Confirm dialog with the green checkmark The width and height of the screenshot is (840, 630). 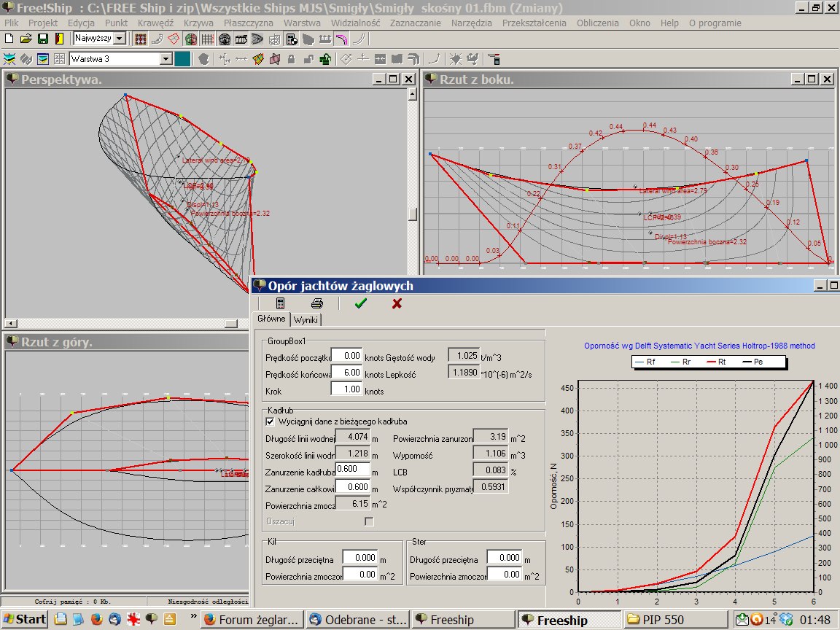pos(359,303)
